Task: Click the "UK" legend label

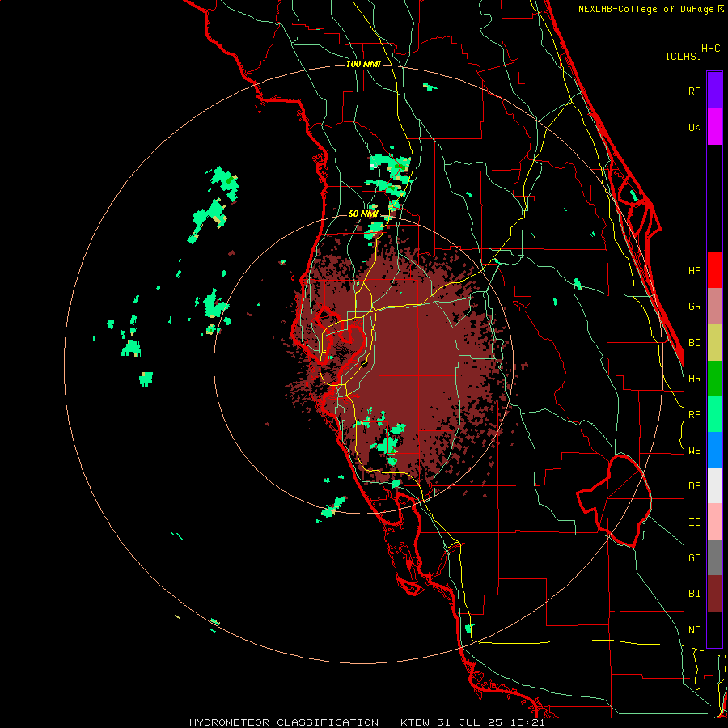Action: pyautogui.click(x=695, y=127)
